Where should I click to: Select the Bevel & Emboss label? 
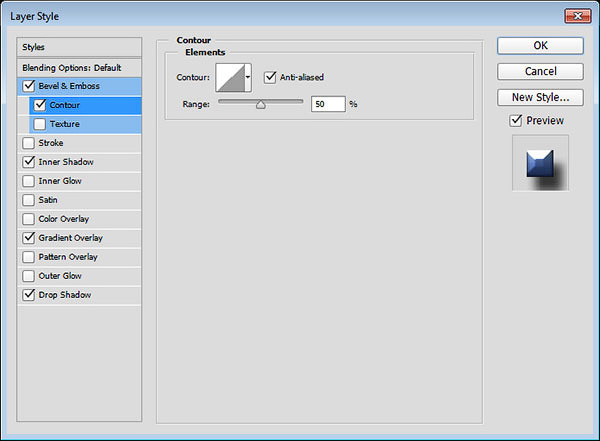pos(69,86)
